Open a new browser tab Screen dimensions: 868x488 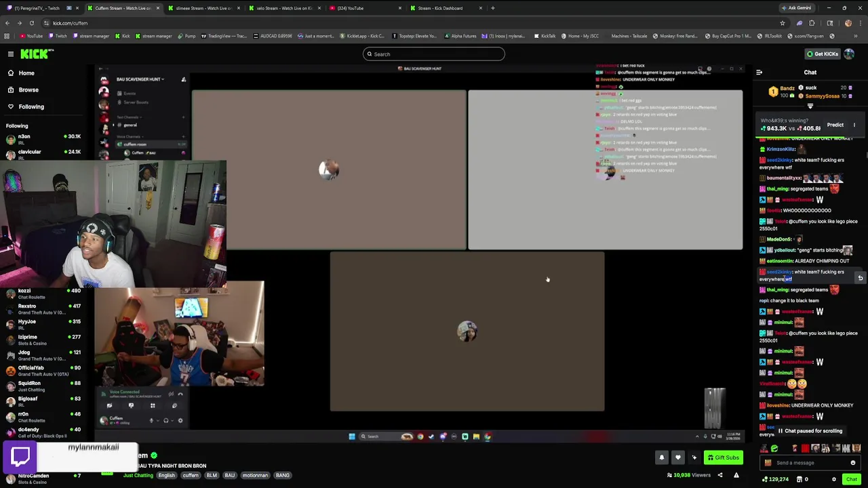click(493, 8)
